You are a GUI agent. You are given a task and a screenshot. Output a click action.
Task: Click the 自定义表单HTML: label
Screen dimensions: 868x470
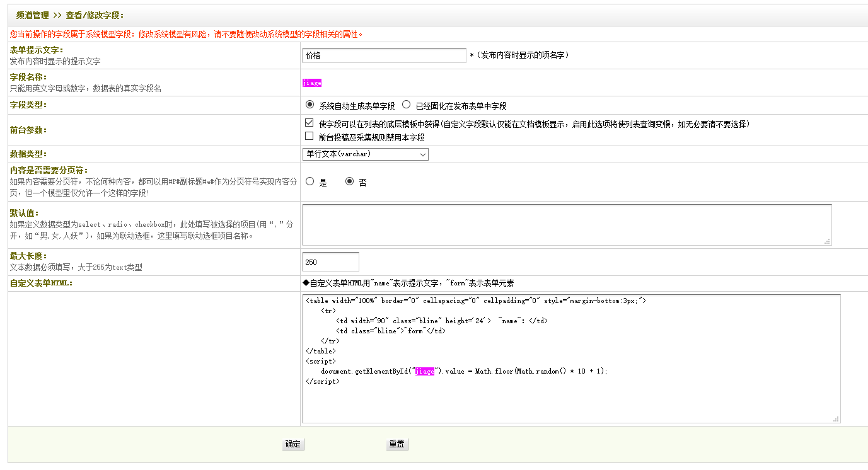42,284
